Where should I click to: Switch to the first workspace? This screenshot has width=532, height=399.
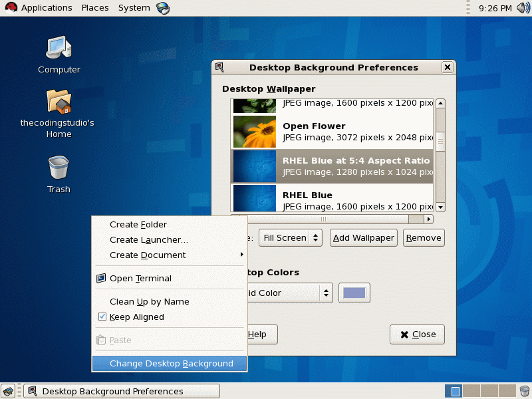pos(454,391)
